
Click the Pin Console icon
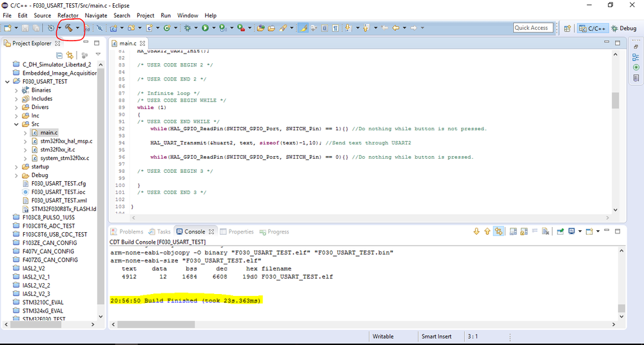pos(561,232)
